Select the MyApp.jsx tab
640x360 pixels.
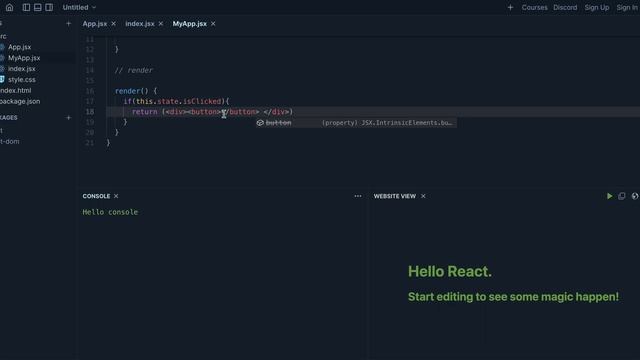click(x=189, y=24)
